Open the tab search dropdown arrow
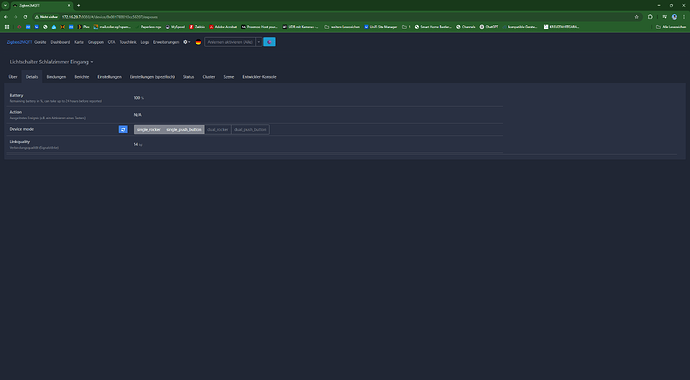This screenshot has height=380, width=690. point(5,5)
